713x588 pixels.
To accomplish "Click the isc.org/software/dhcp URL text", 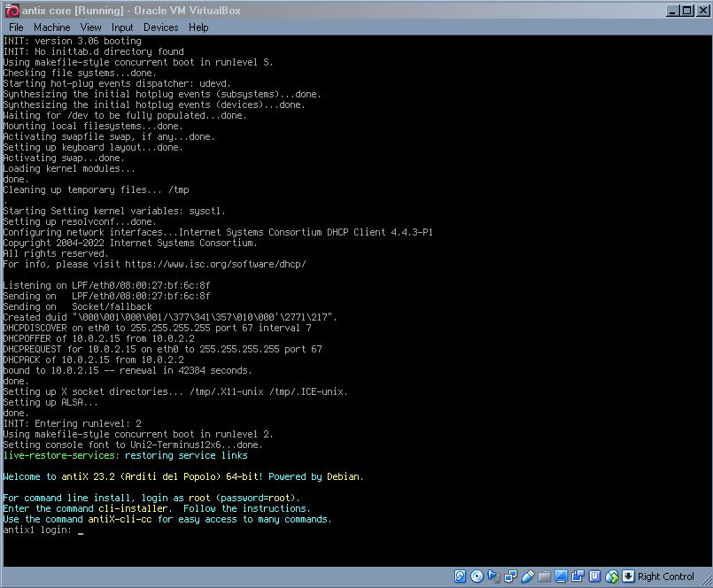I will pyautogui.click(x=215, y=264).
